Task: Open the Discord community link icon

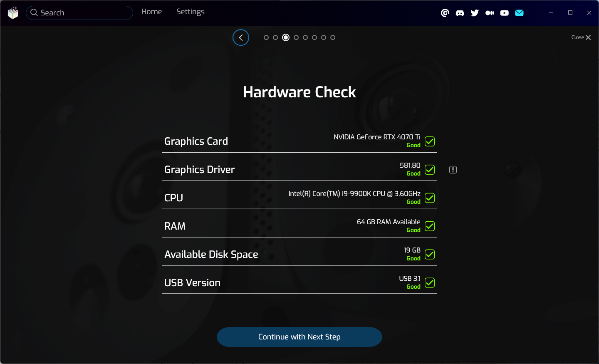Action: coord(460,13)
